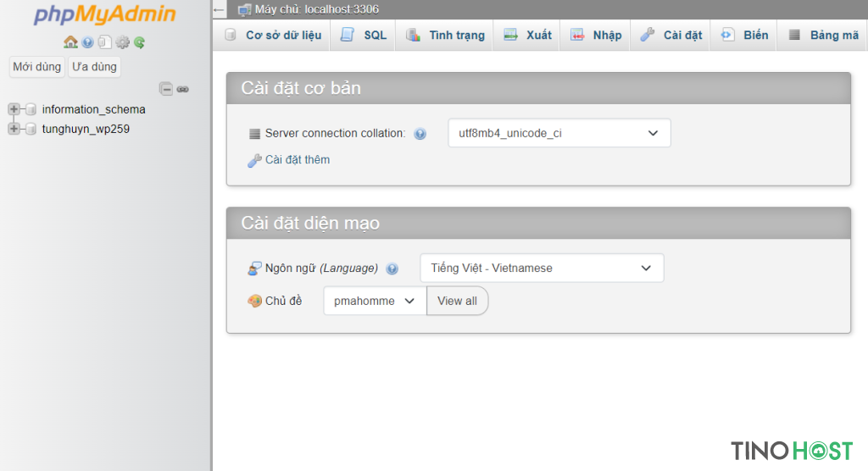Go to the home icon in sidebar
Viewport: 868px width, 471px height.
point(70,42)
